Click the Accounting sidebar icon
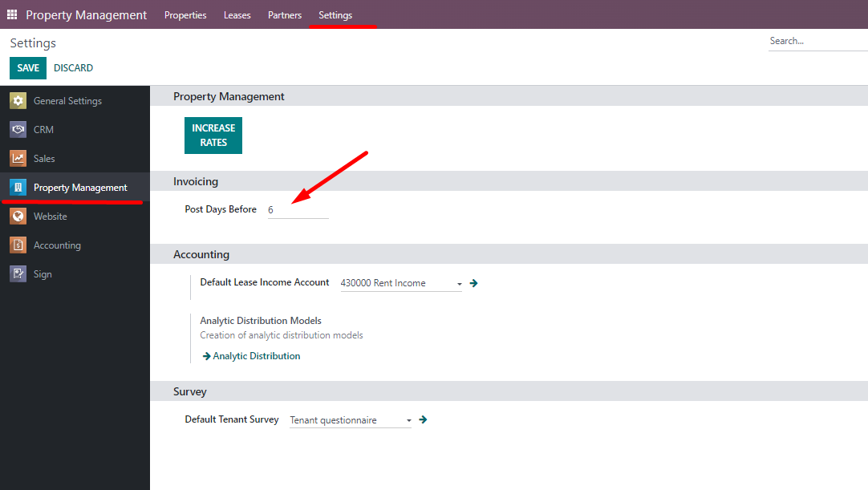Viewport: 868px width, 490px height. tap(18, 245)
